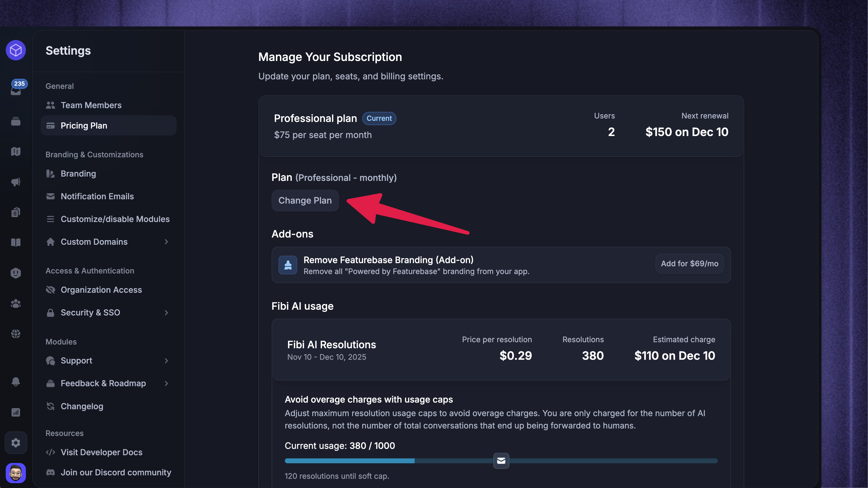Screen dimensions: 868x488
Task: Expand Security & SSO chevron
Action: pos(166,313)
